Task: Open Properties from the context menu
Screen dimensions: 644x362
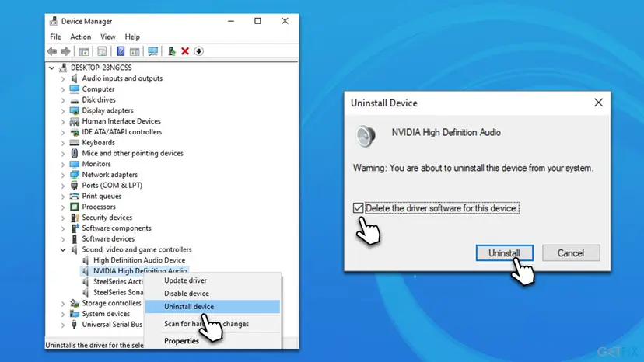Action: pyautogui.click(x=213, y=341)
